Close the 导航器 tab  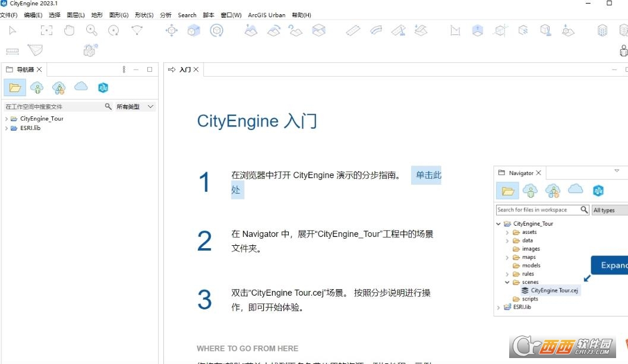(x=39, y=69)
